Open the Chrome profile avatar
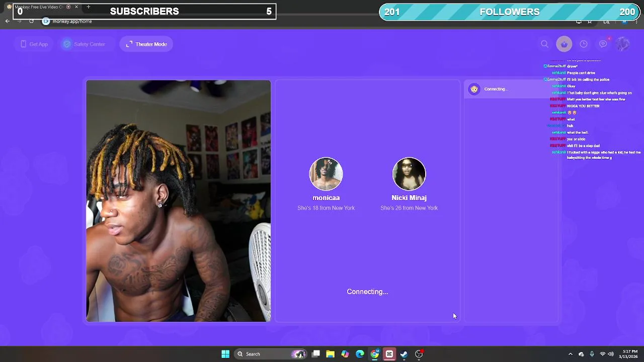Viewport: 644px width, 362px height. [624, 22]
